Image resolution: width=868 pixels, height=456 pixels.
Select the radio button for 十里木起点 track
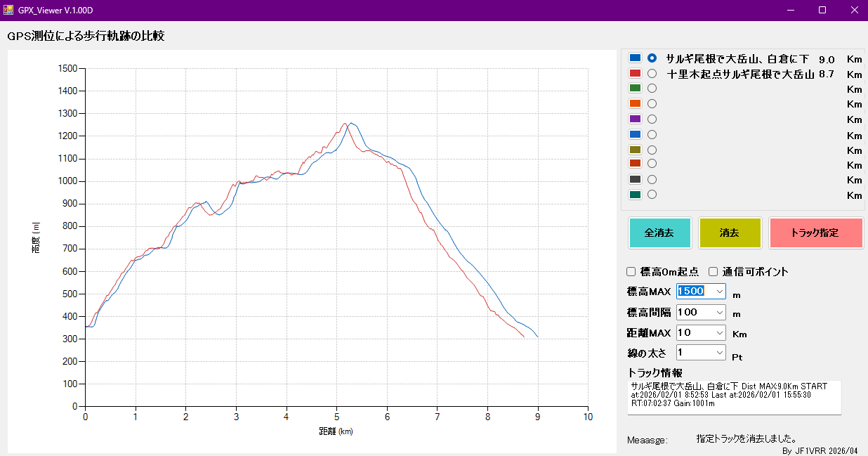pos(652,74)
